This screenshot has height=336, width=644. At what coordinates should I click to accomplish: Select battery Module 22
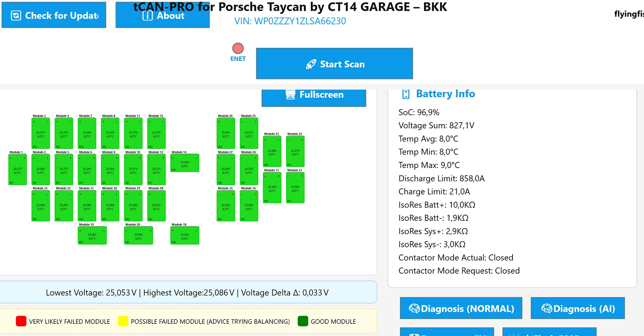click(x=295, y=151)
